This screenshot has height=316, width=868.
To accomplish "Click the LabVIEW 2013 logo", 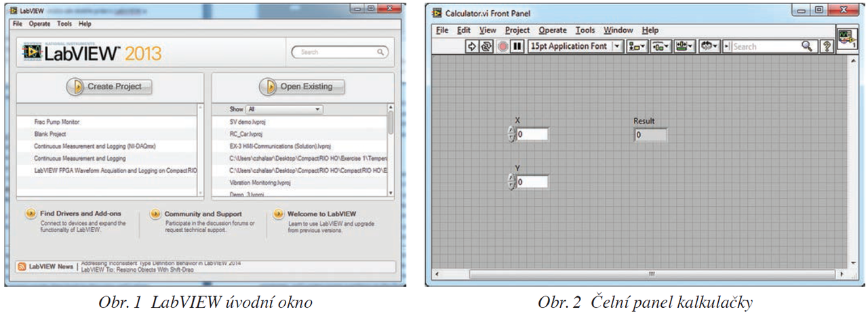I will coord(92,53).
